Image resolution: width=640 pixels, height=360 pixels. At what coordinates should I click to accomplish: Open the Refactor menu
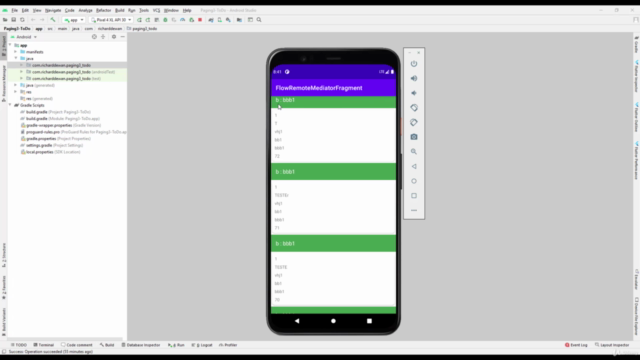pos(103,10)
